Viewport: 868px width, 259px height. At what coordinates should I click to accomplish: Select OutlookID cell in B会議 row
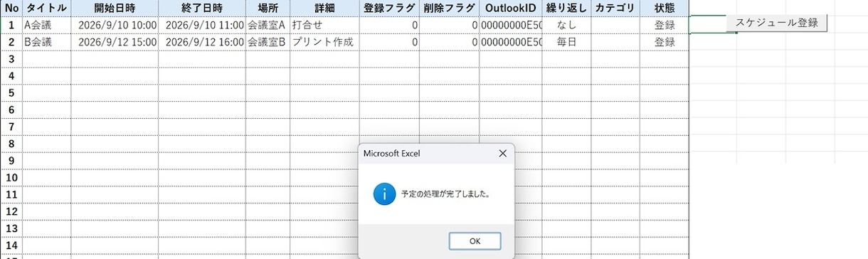[x=511, y=42]
